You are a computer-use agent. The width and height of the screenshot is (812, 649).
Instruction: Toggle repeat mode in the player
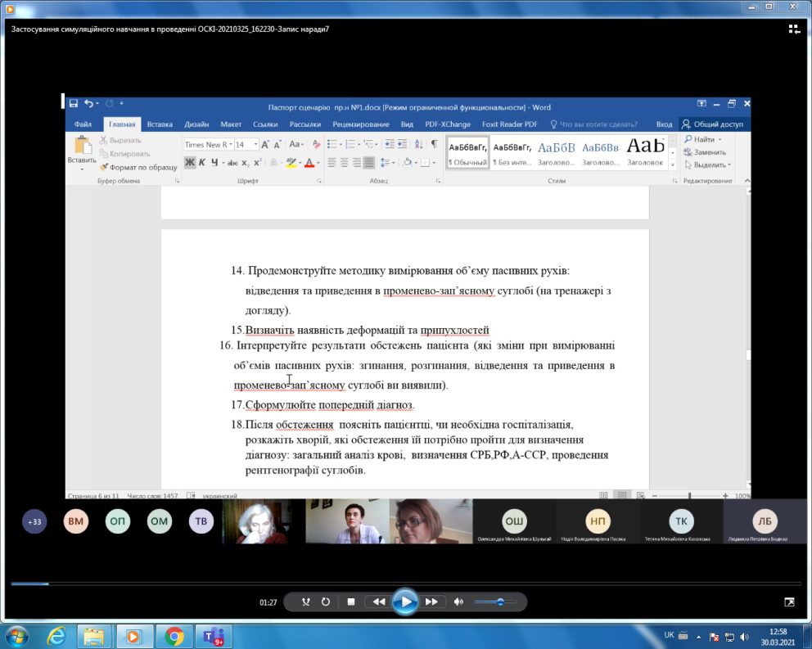click(326, 602)
